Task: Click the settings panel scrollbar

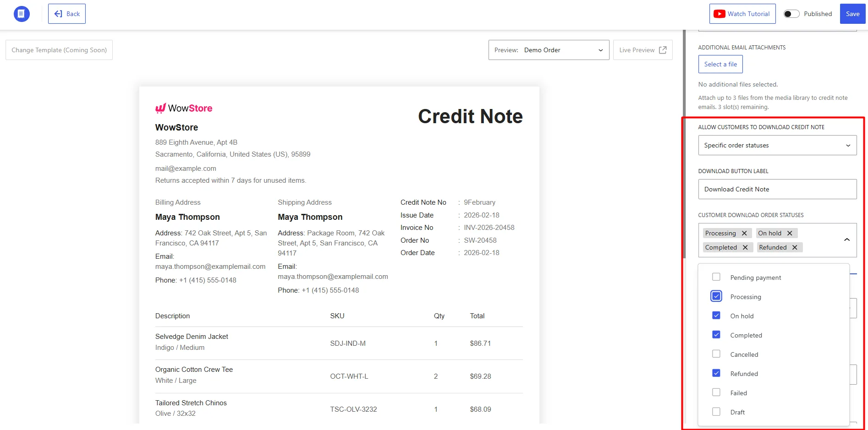Action: click(684, 144)
